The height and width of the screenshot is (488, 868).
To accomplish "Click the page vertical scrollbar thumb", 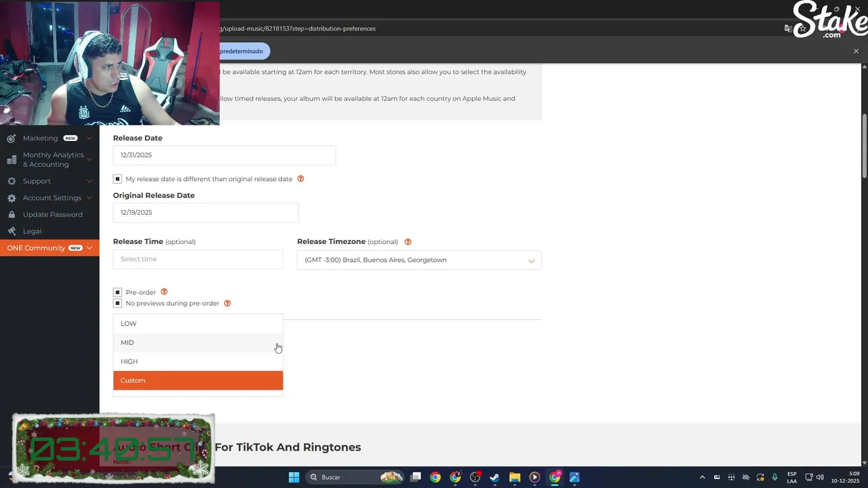I will [864, 146].
